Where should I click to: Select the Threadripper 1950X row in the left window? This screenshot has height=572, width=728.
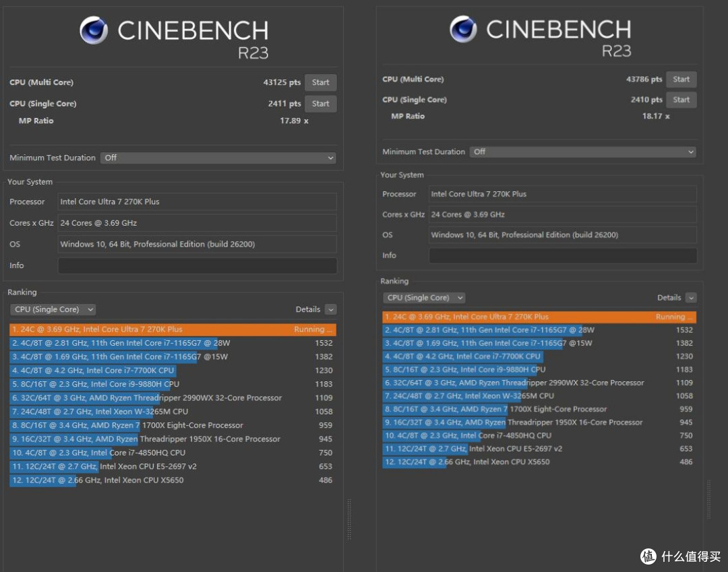pos(173,439)
